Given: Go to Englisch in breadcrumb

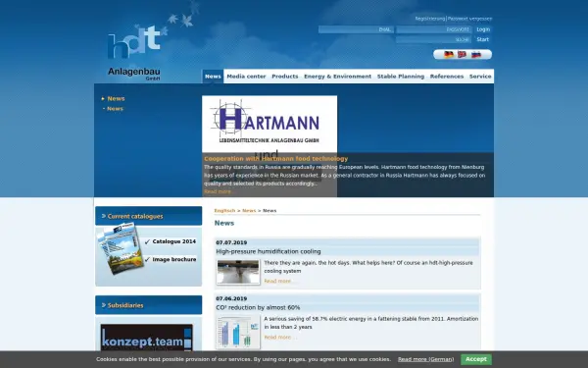Looking at the screenshot, I should pyautogui.click(x=224, y=211).
